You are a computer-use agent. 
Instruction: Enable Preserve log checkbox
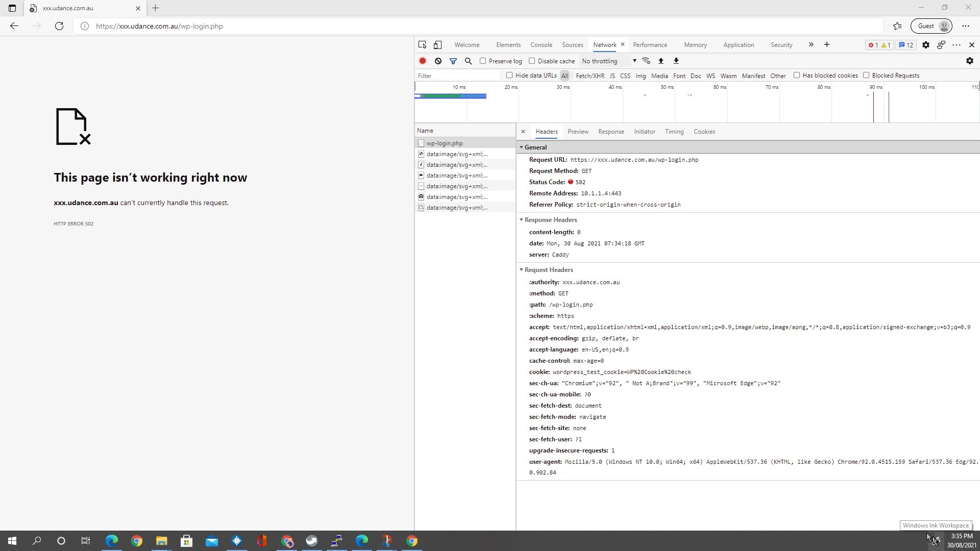(483, 61)
